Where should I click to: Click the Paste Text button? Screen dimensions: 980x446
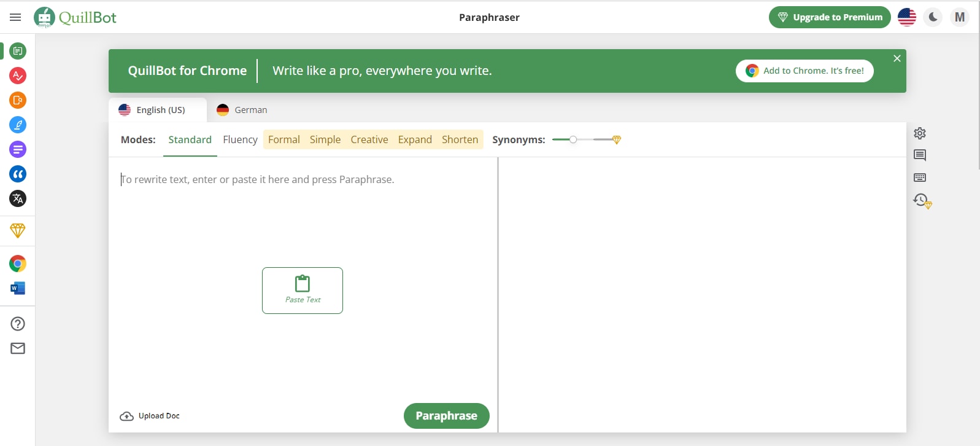(303, 291)
